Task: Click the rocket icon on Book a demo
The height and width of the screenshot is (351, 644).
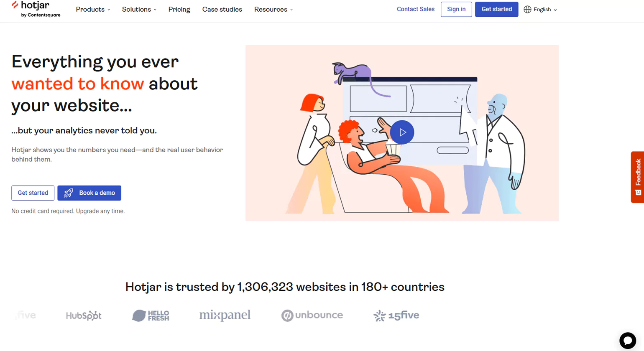Action: pyautogui.click(x=68, y=193)
